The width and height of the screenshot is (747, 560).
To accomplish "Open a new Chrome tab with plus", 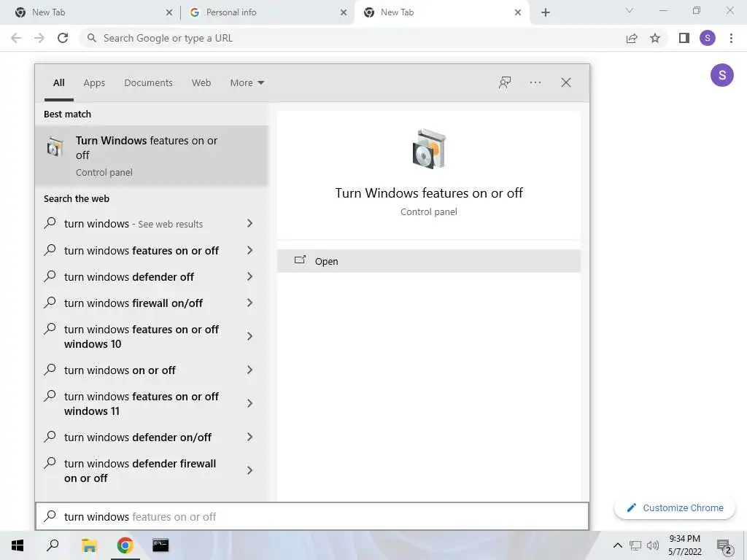I will click(x=546, y=12).
